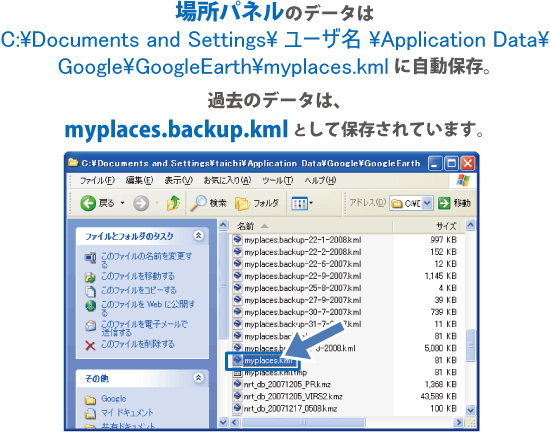
Task: Click the folder icon in the title bar
Action: (73, 162)
